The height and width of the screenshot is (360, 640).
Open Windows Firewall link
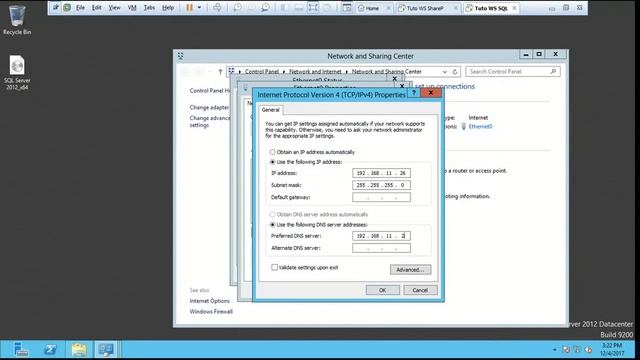[211, 311]
